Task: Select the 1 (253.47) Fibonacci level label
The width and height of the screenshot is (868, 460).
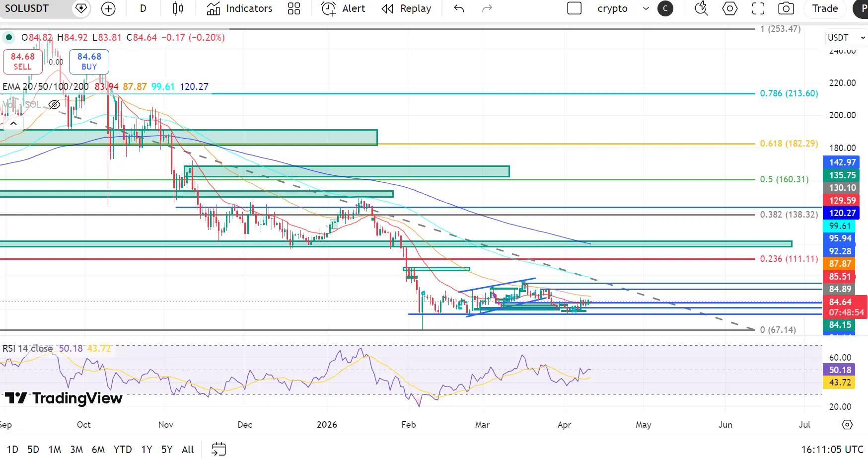Action: 780,29
